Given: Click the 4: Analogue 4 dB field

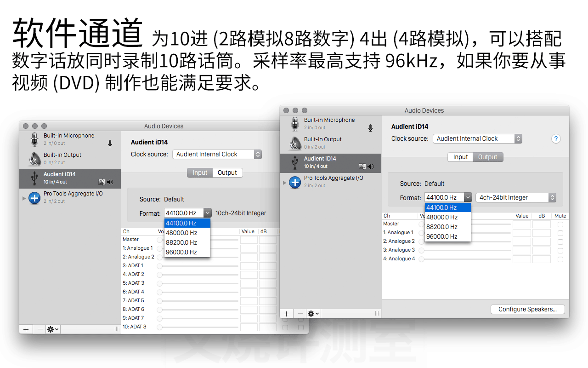Looking at the screenshot, I should click(x=542, y=259).
